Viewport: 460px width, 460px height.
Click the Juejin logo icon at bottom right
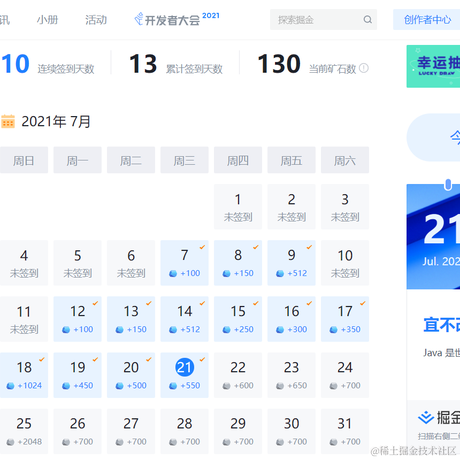pyautogui.click(x=426, y=417)
